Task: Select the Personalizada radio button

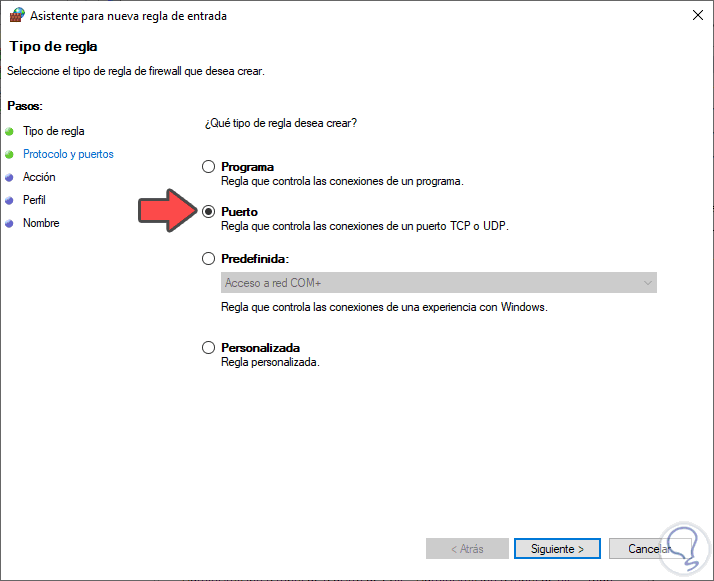Action: pyautogui.click(x=208, y=348)
